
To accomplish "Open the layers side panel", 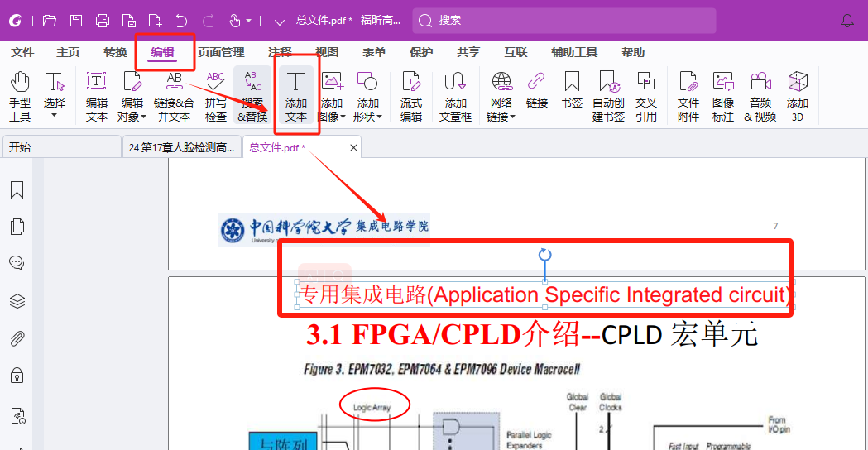I will click(x=17, y=300).
